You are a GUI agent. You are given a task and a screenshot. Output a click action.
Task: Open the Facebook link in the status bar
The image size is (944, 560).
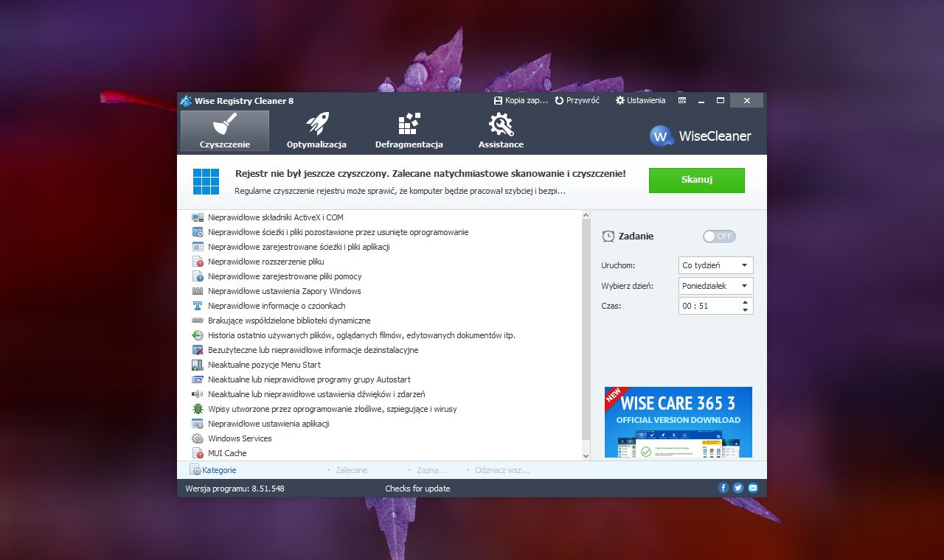(x=723, y=488)
